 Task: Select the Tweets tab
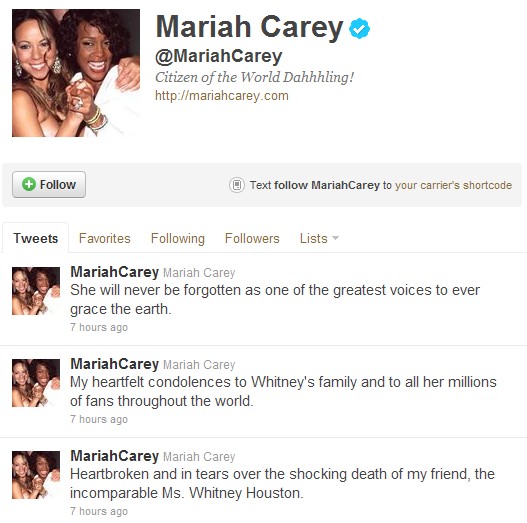point(36,238)
